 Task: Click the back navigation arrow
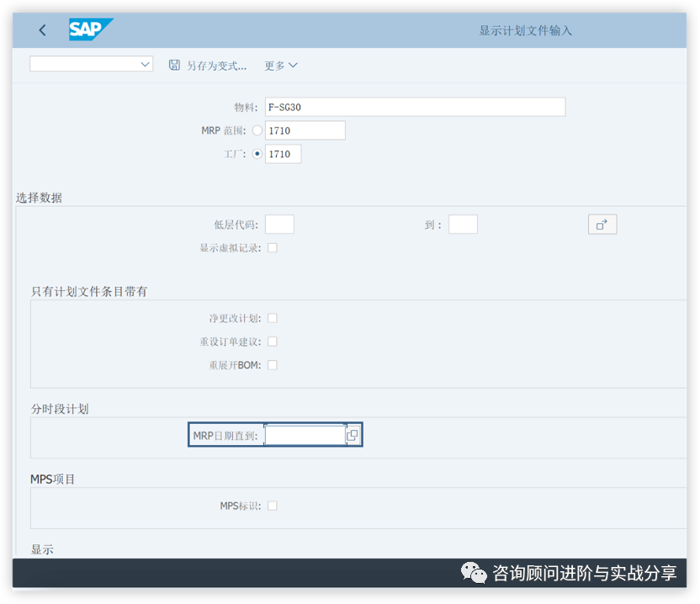coord(42,29)
